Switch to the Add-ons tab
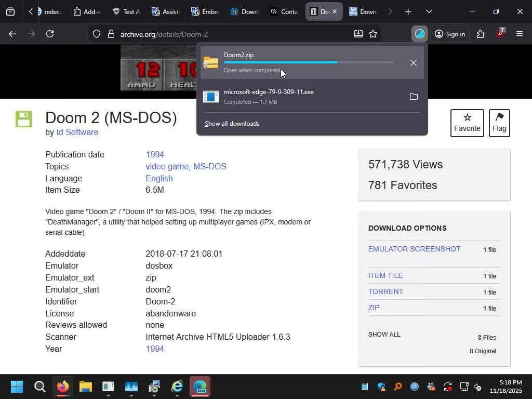 pyautogui.click(x=87, y=11)
